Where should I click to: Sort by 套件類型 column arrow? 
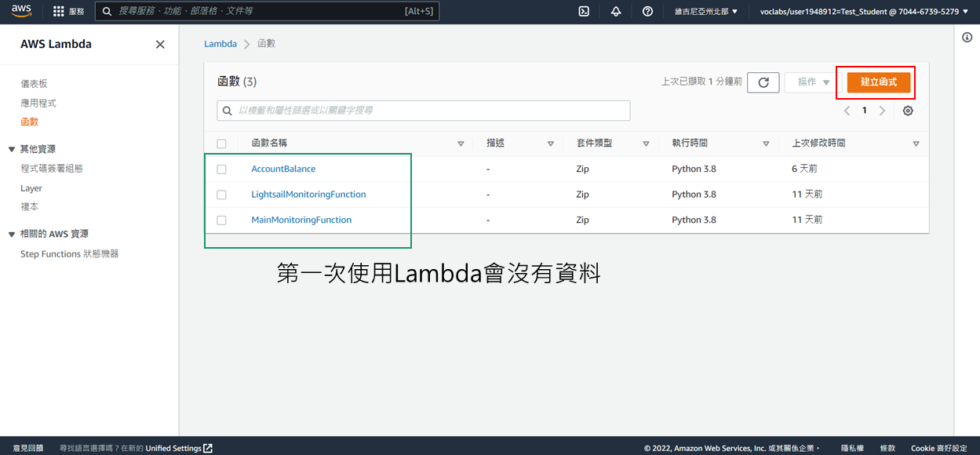click(646, 144)
